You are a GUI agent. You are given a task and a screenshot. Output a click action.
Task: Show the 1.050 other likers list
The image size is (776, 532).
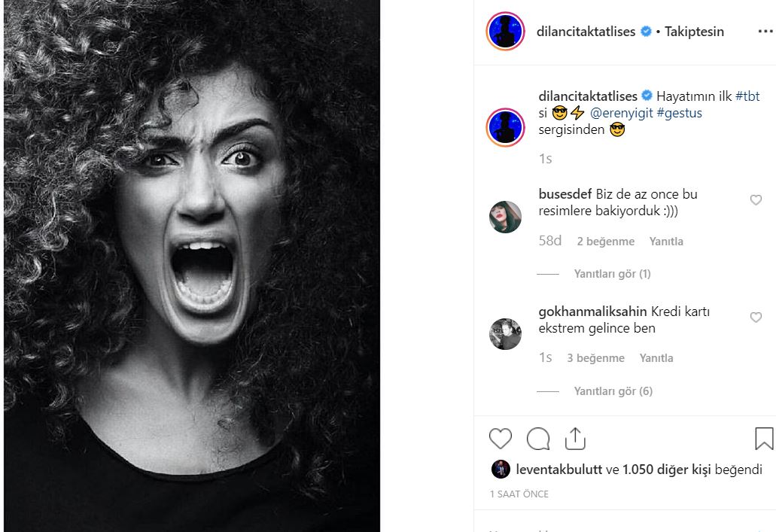(667, 470)
